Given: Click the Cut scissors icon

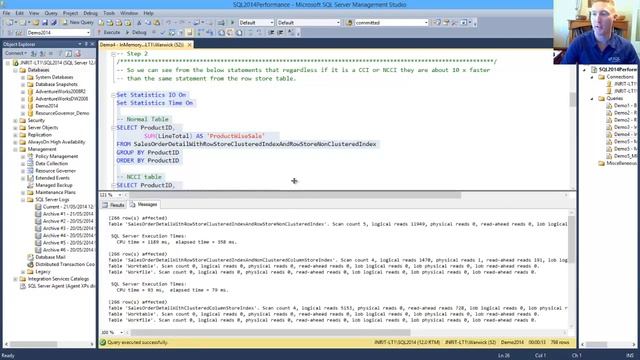Looking at the screenshot, I should coord(139,22).
